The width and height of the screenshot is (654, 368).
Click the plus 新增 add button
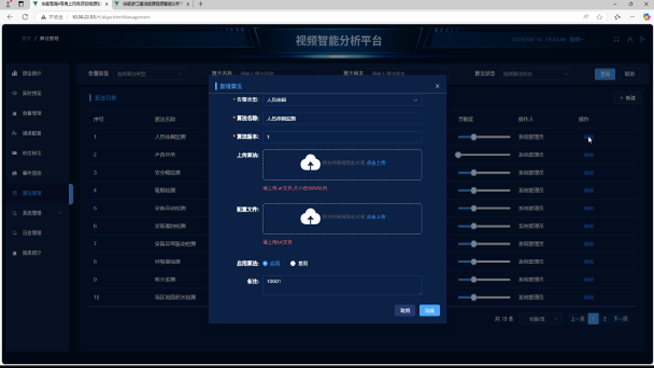(627, 98)
